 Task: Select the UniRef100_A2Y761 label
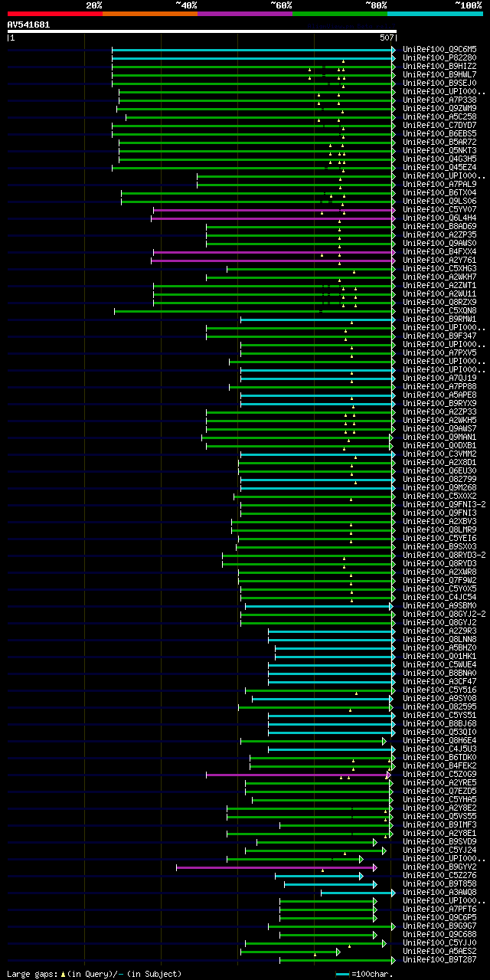click(439, 261)
